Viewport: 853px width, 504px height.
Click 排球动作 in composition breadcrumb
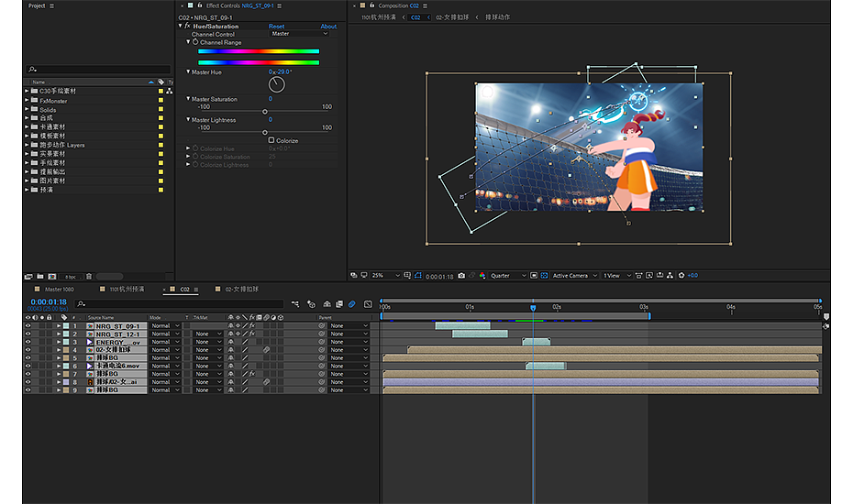point(497,17)
